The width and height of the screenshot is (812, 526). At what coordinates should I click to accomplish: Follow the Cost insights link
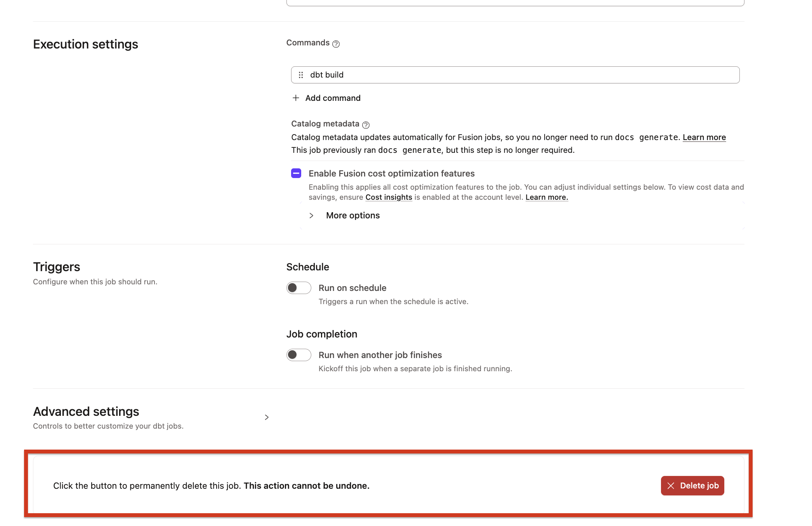coord(389,197)
